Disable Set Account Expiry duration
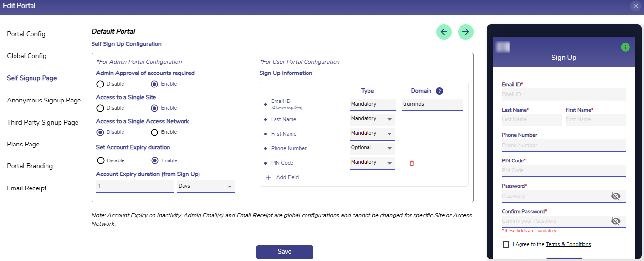 pos(100,160)
